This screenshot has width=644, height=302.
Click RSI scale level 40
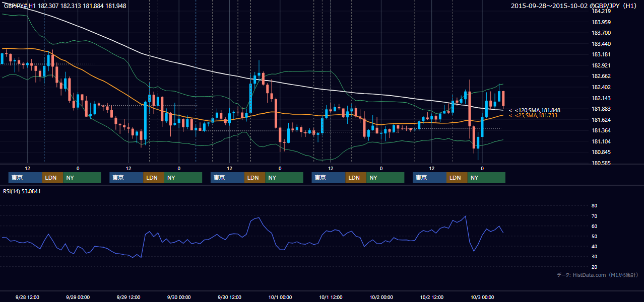point(594,247)
